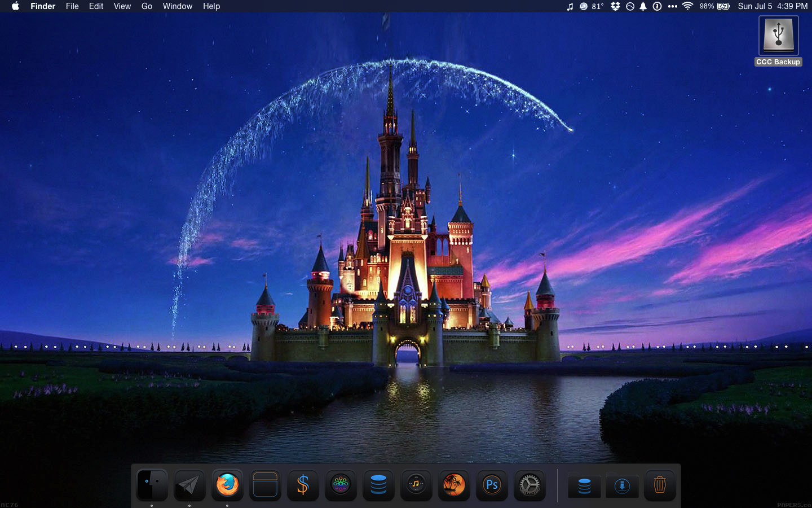Open Firefox from the dock

click(x=227, y=485)
